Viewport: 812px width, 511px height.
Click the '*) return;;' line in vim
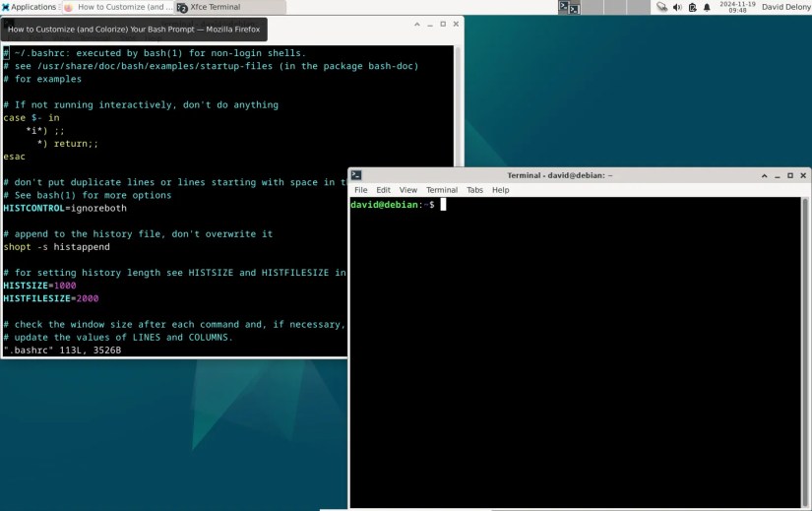[67, 144]
